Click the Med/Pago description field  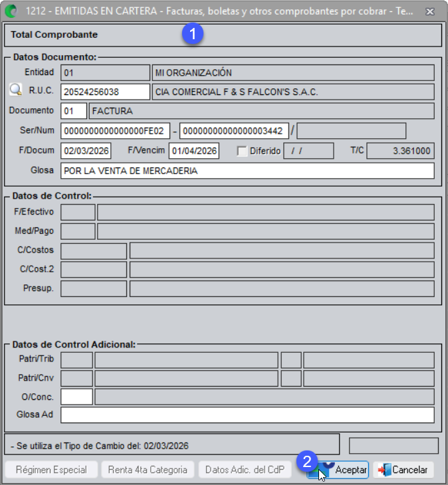click(266, 231)
